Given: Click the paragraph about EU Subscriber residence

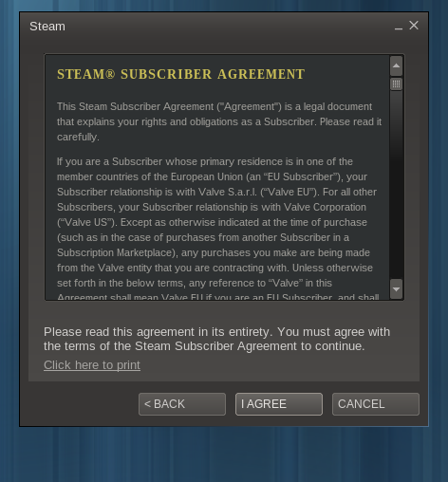Looking at the screenshot, I should coord(216,230).
